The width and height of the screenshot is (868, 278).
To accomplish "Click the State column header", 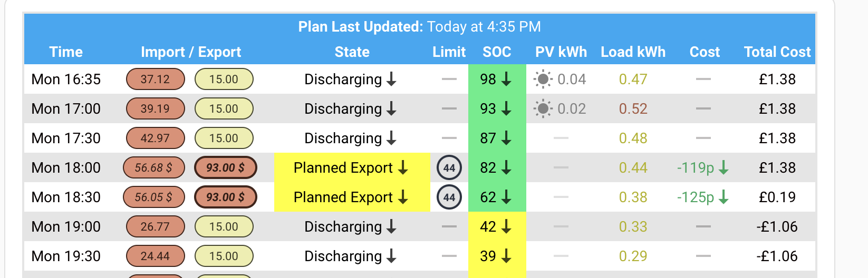I will coord(352,52).
